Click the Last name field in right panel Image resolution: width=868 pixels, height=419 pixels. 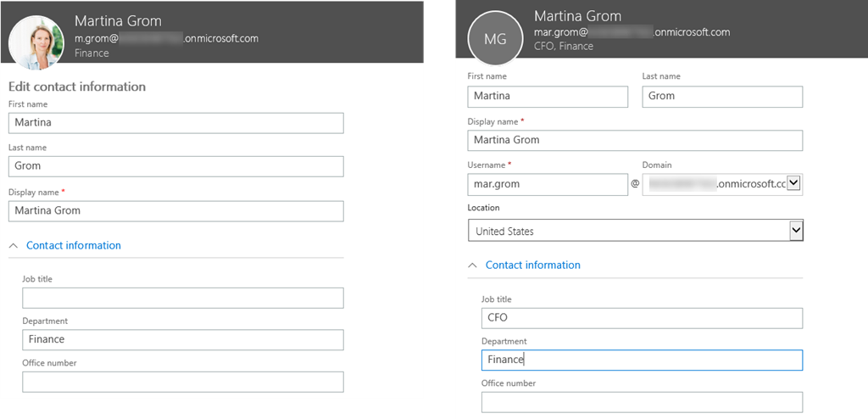[x=721, y=97]
